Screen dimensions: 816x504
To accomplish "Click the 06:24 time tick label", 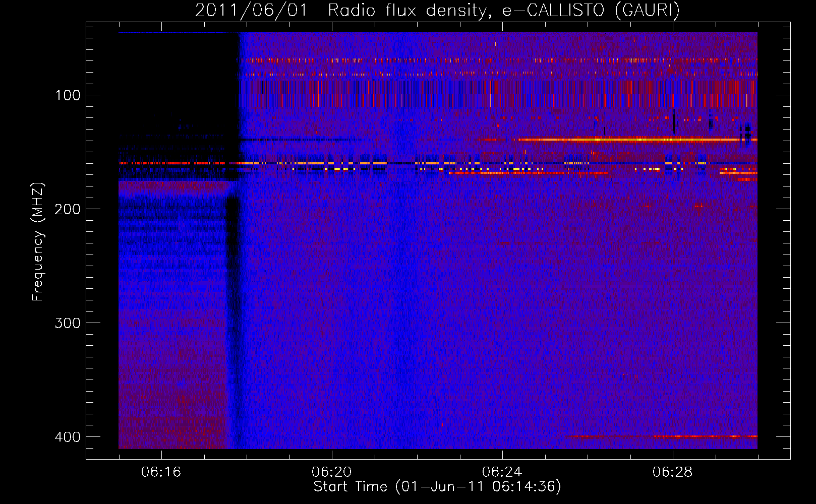I will 502,472.
